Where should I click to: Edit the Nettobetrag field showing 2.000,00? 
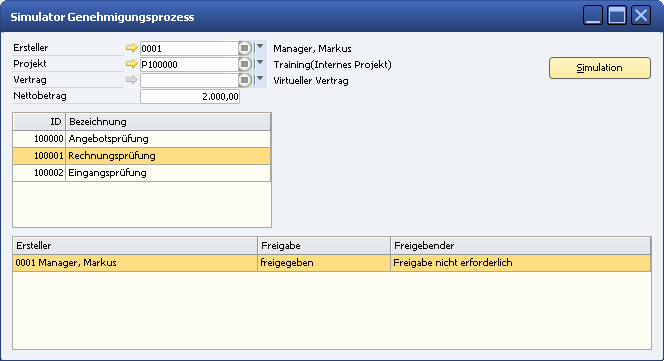[x=190, y=97]
